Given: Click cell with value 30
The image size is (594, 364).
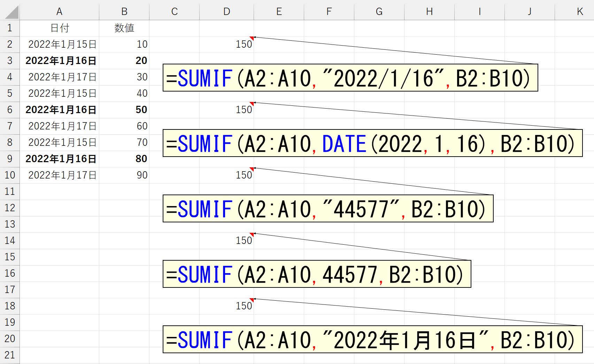Looking at the screenshot, I should click(124, 77).
